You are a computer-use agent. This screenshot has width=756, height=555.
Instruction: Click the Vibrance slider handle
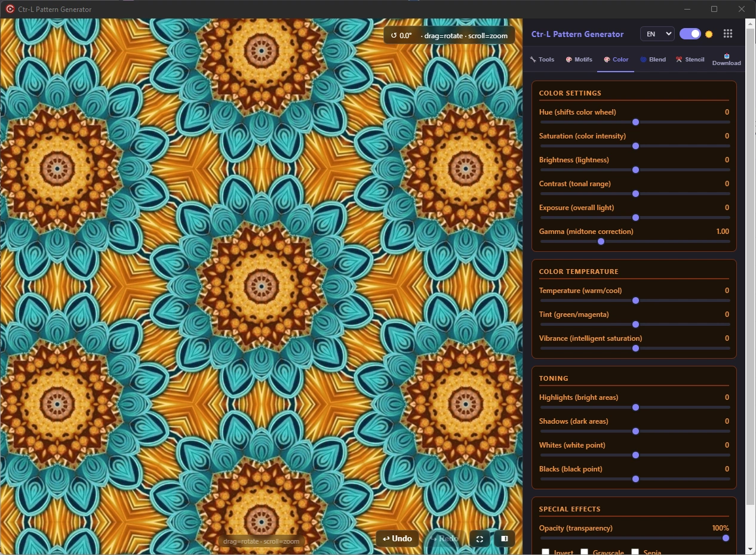pyautogui.click(x=635, y=348)
